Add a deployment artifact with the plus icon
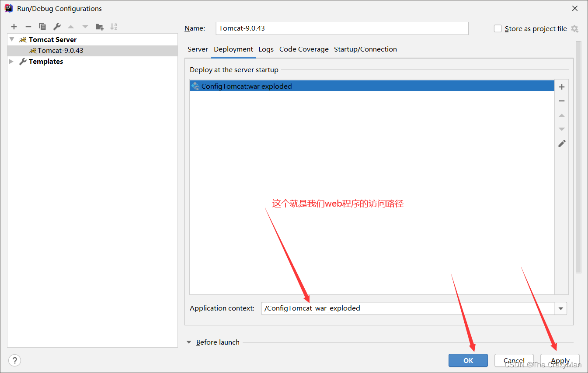The width and height of the screenshot is (588, 373). (562, 87)
